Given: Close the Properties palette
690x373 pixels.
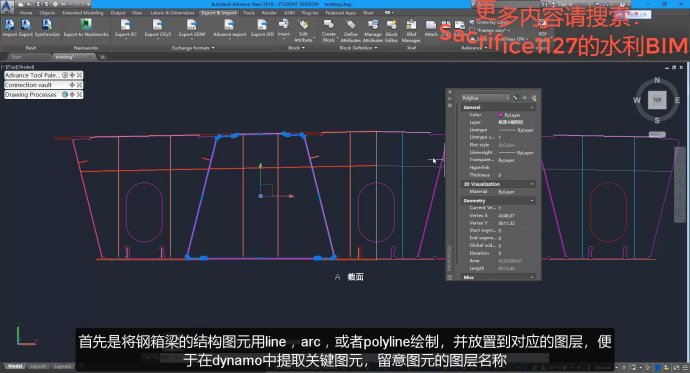Looking at the screenshot, I should [450, 92].
